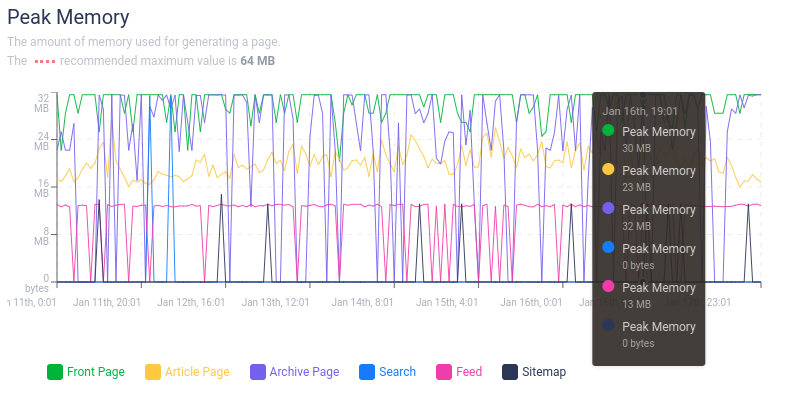This screenshot has height=396, width=809.
Task: Toggle the dark Sitemap legend swatch
Action: [x=510, y=372]
